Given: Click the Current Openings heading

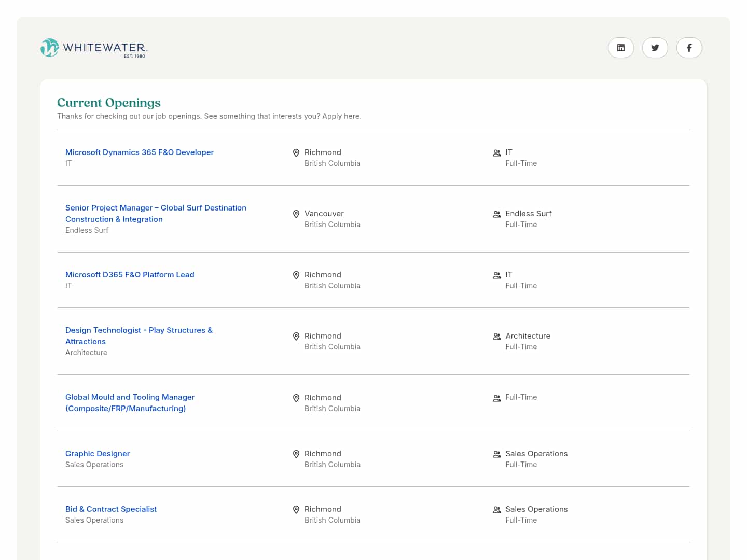Looking at the screenshot, I should 109,103.
